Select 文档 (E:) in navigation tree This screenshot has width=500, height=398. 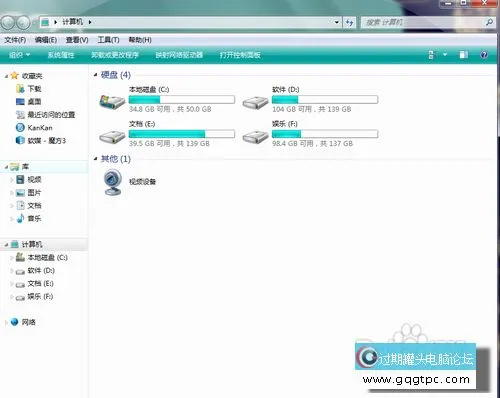tap(35, 283)
